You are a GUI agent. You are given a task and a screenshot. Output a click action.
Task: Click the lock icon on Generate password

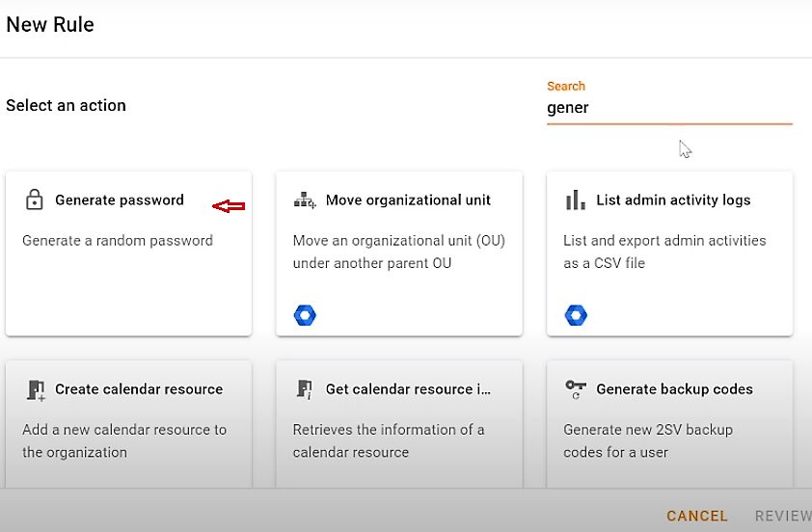point(34,199)
